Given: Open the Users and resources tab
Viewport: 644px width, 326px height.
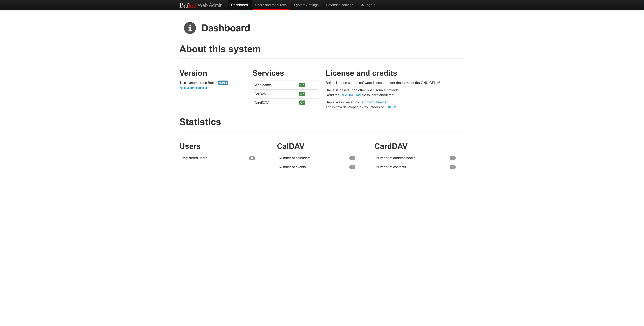Looking at the screenshot, I should click(271, 5).
